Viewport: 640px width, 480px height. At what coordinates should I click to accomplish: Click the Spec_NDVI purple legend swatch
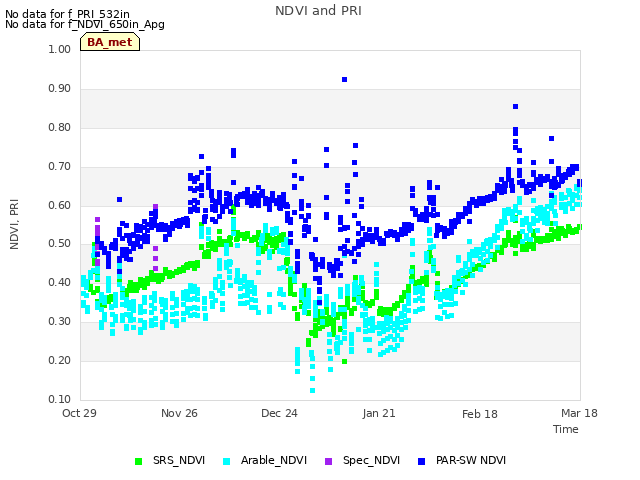coord(329,462)
